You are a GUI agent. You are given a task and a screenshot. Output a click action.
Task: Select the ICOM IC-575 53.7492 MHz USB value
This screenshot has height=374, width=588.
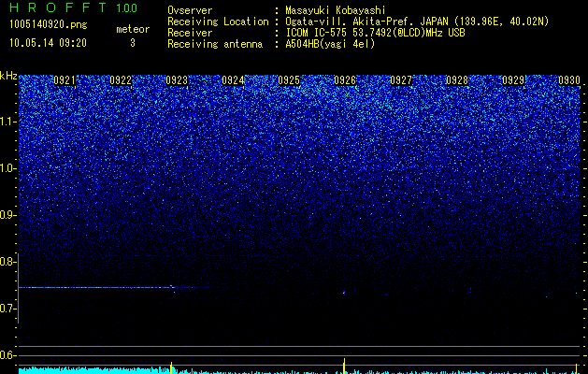click(375, 33)
